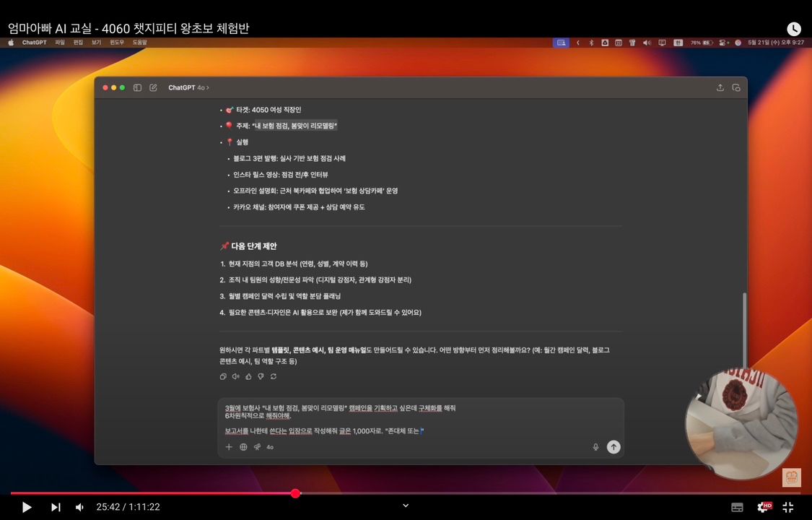Click the Watch later clock icon
The width and height of the screenshot is (812, 520).
tap(793, 28)
